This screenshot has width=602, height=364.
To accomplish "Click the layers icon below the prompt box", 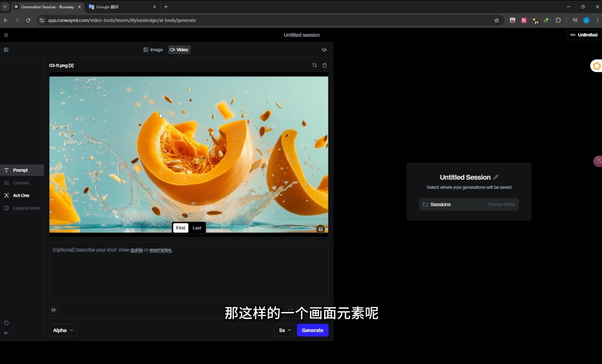I will coord(53,310).
